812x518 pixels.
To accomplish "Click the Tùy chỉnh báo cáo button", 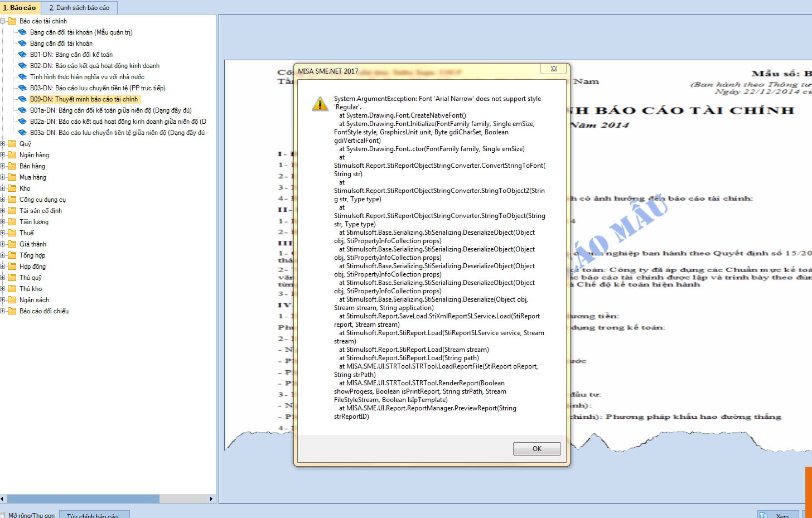I will click(94, 515).
